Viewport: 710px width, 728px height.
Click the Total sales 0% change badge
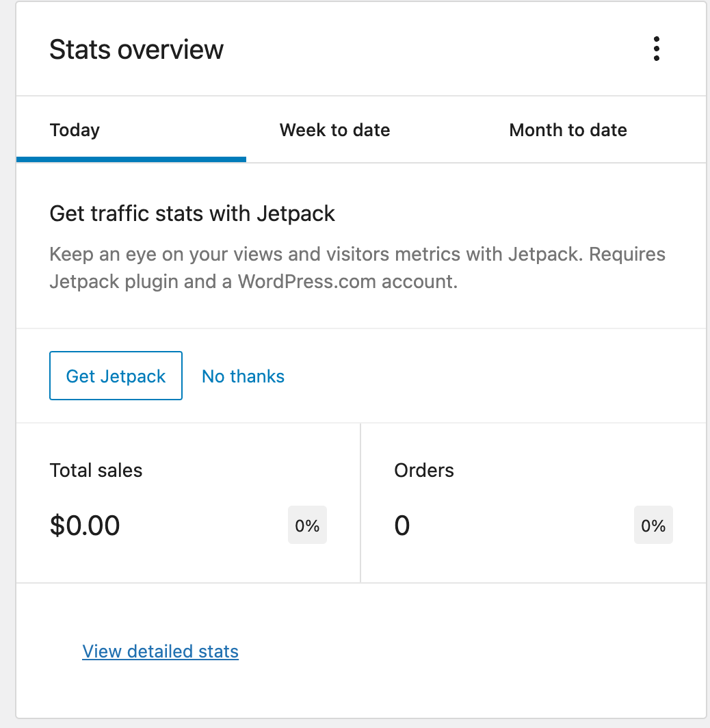pyautogui.click(x=307, y=525)
